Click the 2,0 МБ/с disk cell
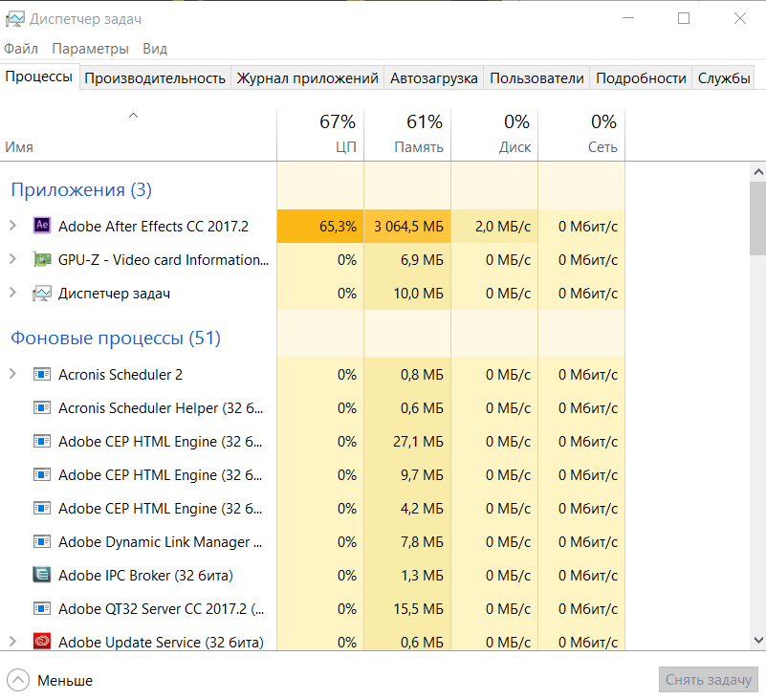Screen dimensions: 766x700 (x=494, y=227)
